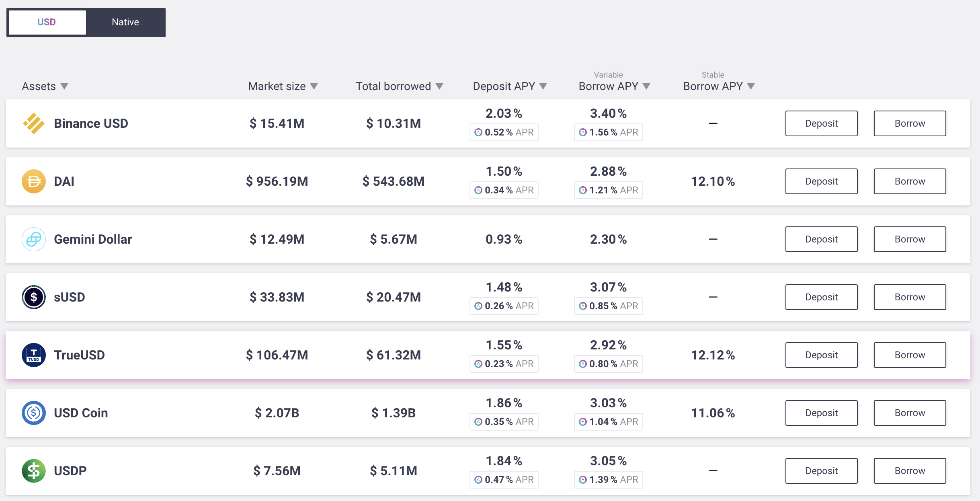Sort by Deposit APY column arrow
Viewport: 980px width, 501px height.
coord(543,86)
